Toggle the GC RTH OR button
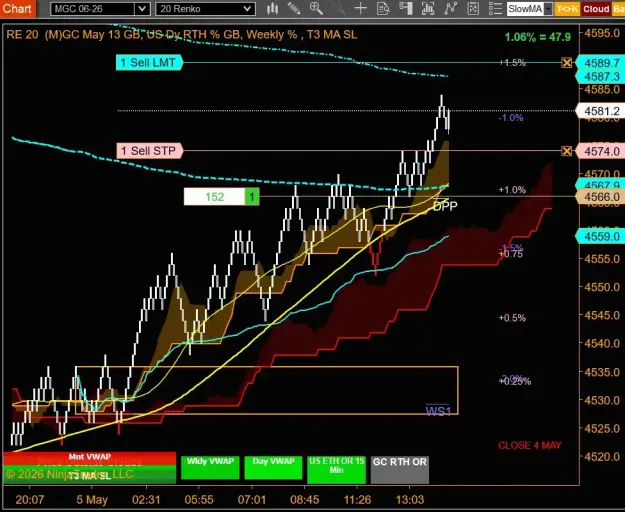Screen dimensions: 625x512 point(400,469)
